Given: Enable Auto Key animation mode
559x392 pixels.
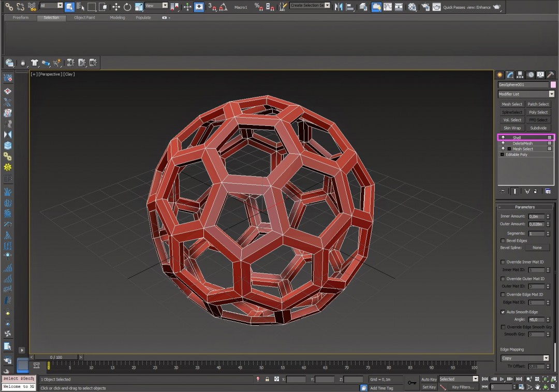Looking at the screenshot, I should click(x=428, y=379).
